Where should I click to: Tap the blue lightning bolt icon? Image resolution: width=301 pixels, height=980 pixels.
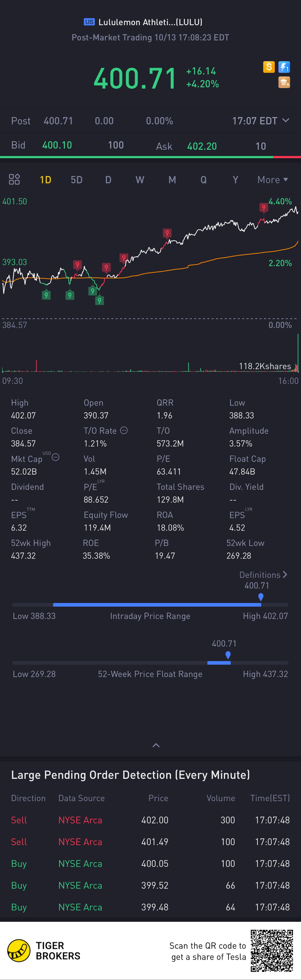[x=284, y=67]
